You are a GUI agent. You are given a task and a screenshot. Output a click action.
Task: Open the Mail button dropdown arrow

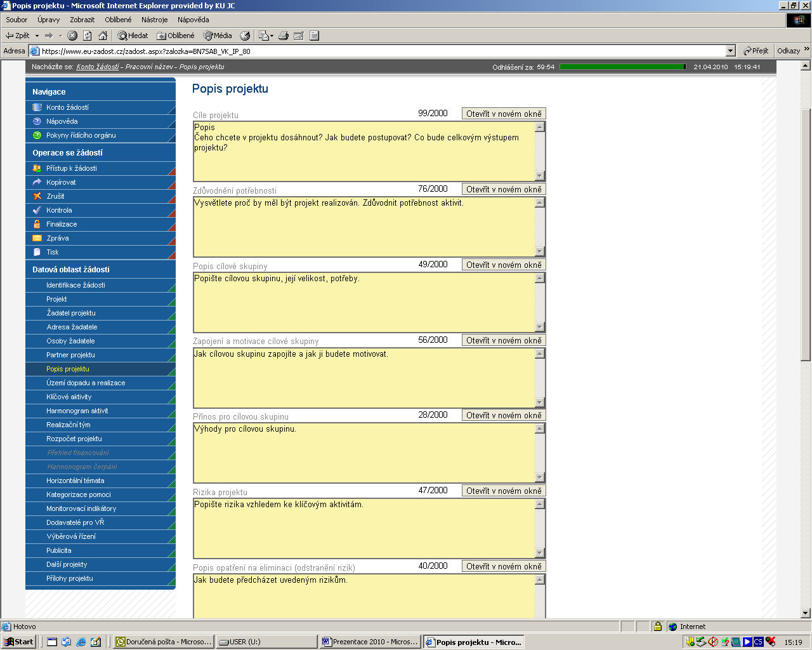[272, 36]
